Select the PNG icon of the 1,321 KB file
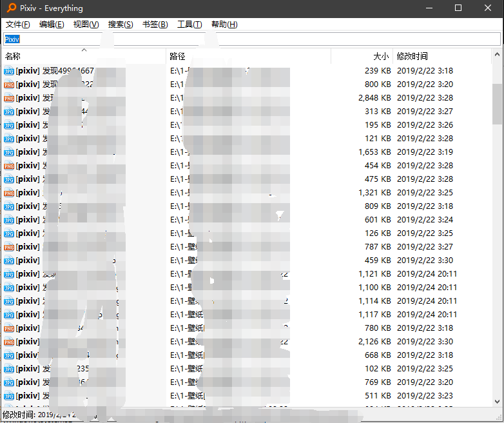Screen dimensions: 504x423 (x=9, y=193)
